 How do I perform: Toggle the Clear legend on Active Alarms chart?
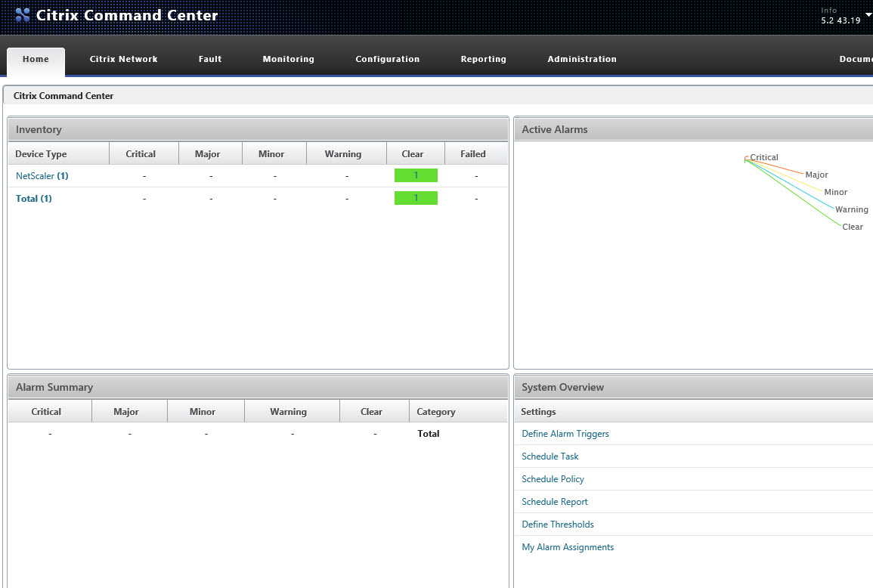853,226
